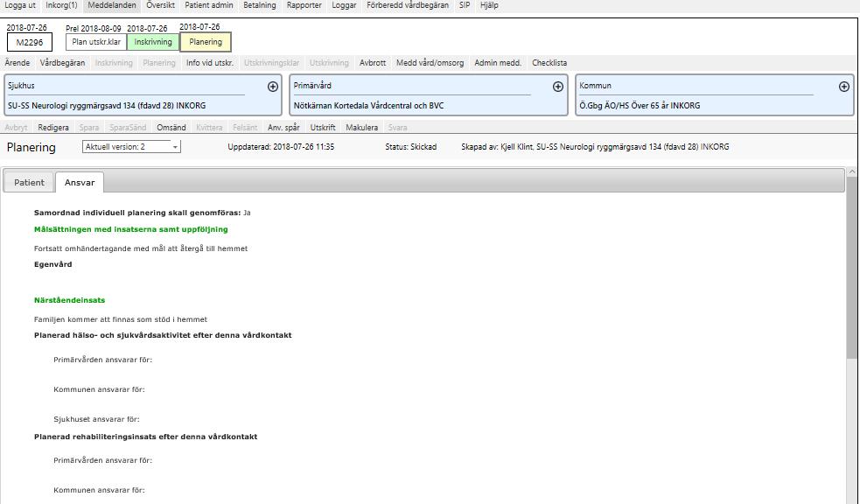Click Nötkärnan Kortedala Vårdcentral och BVC text
This screenshot has height=504, width=860.
(368, 106)
